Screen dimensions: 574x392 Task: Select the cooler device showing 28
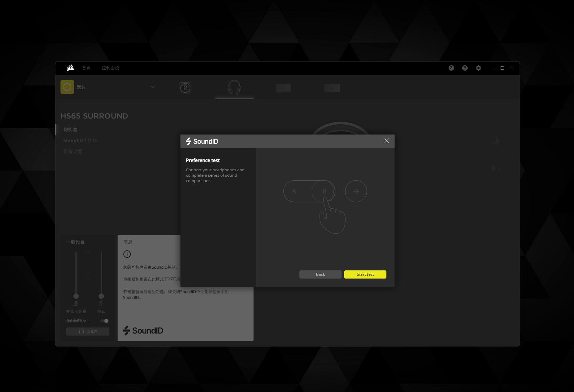(185, 88)
